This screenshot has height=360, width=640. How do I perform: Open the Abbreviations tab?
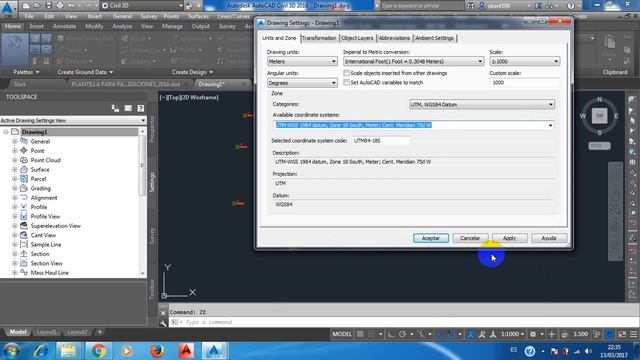[394, 38]
